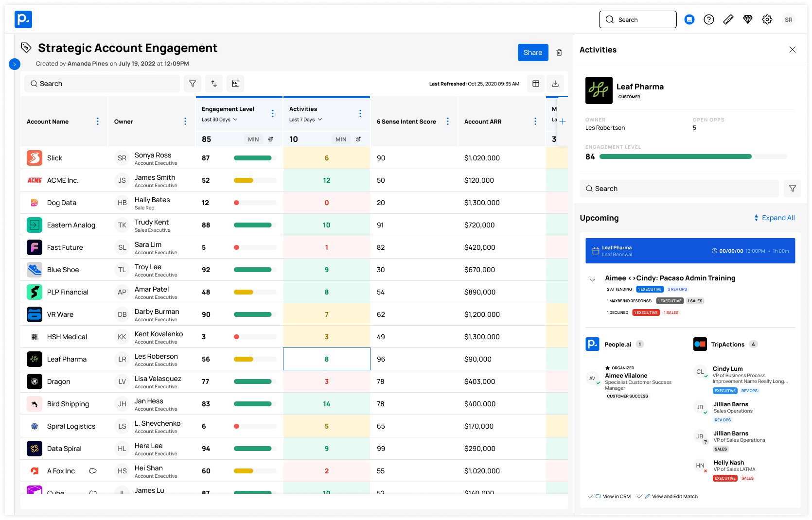Open 6 Sense Intent Score column options
This screenshot has height=520, width=812.
click(448, 121)
